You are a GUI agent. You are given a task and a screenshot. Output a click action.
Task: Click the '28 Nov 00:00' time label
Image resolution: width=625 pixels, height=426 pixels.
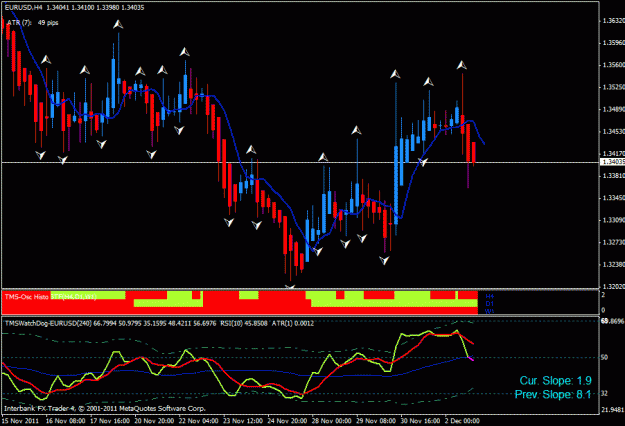pos(331,421)
